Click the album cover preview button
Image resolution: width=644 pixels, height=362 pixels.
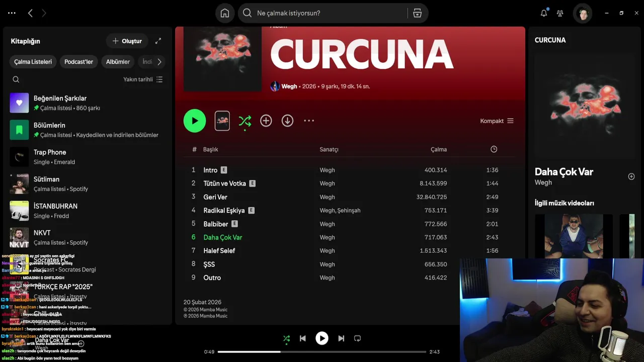(x=222, y=121)
